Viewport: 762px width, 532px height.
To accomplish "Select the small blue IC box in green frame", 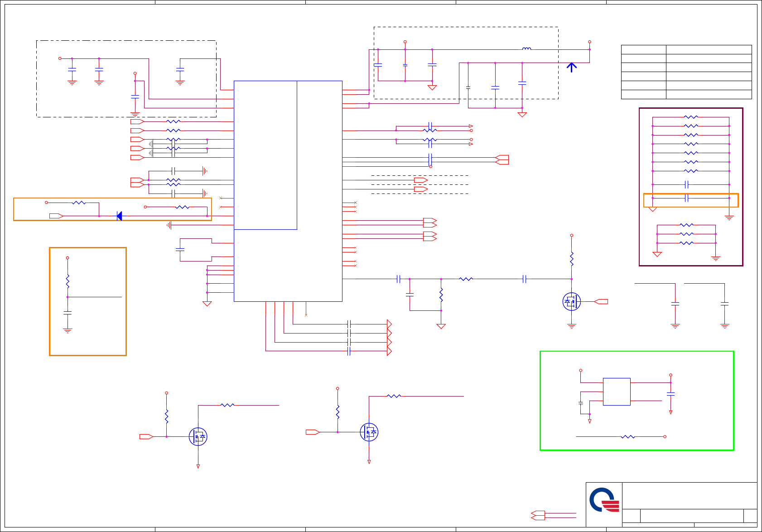I will pyautogui.click(x=617, y=392).
